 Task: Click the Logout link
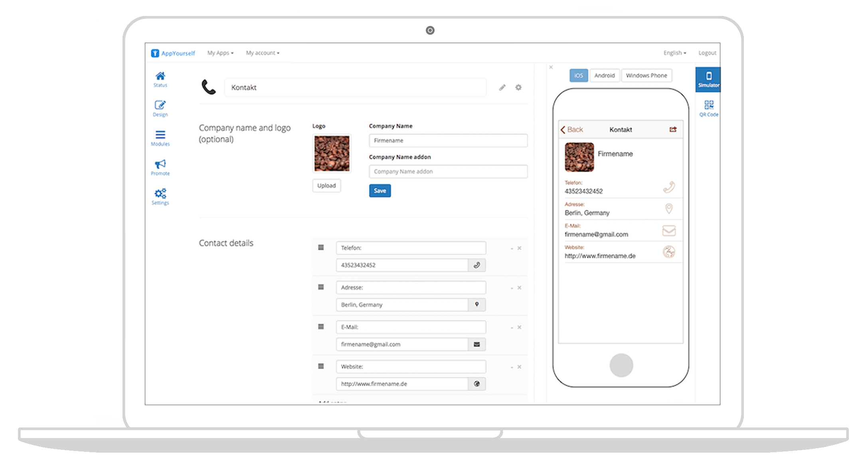click(x=707, y=53)
